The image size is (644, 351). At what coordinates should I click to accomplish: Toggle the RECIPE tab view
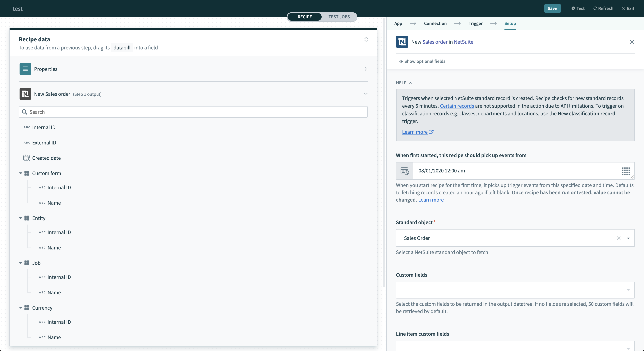(305, 16)
